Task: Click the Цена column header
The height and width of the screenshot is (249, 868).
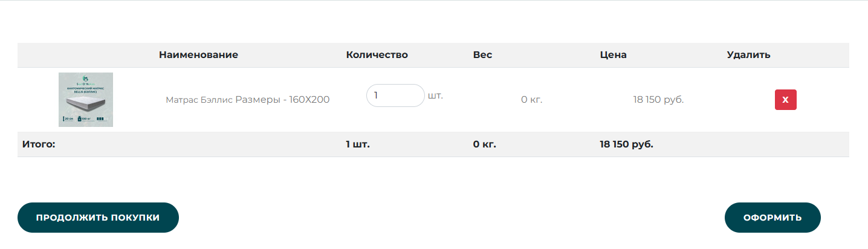Action: (613, 55)
